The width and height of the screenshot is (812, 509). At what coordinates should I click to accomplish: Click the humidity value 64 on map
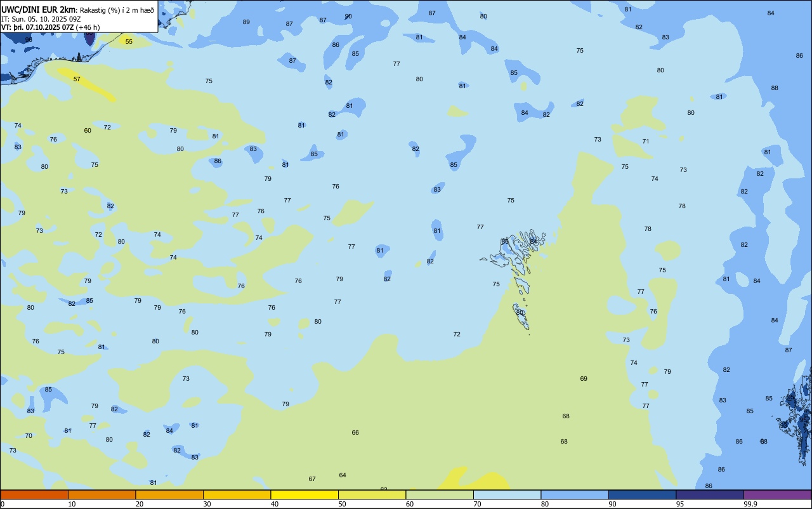coord(343,475)
